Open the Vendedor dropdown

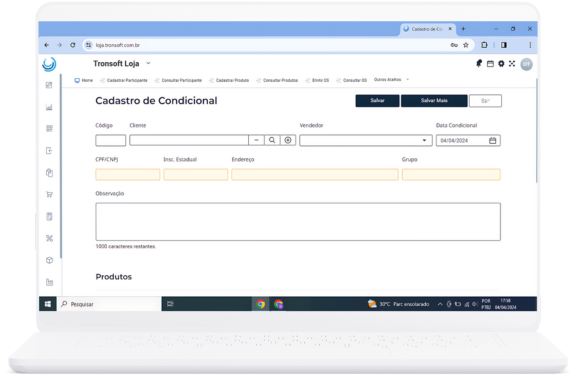tap(366, 140)
